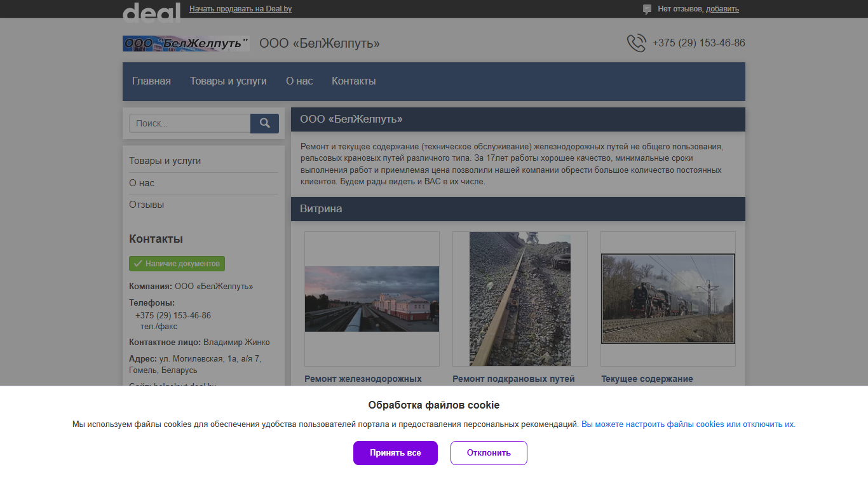Open Главная in the navigation bar
Image resolution: width=868 pixels, height=488 pixels.
tap(151, 81)
